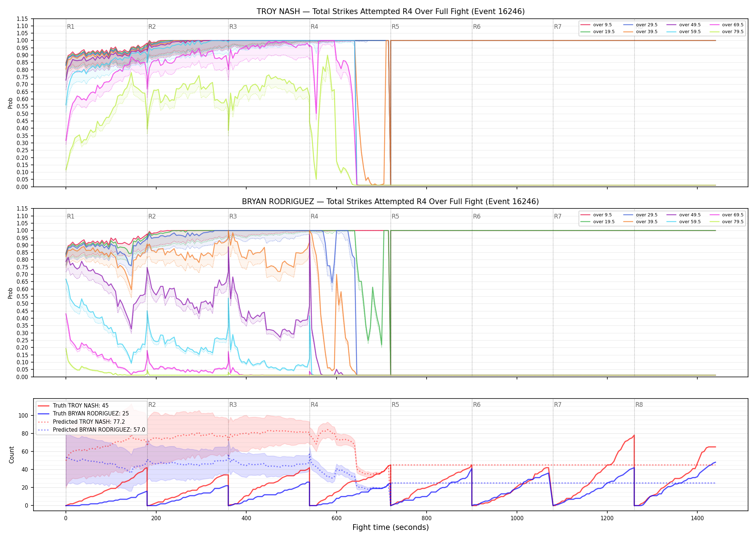Click x-axis tick label 400 at the bottom
Screen dimensions: 756x540
246,518
